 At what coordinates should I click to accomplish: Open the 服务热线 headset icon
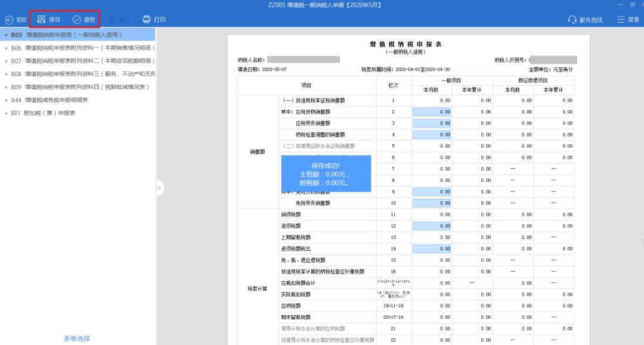click(571, 18)
